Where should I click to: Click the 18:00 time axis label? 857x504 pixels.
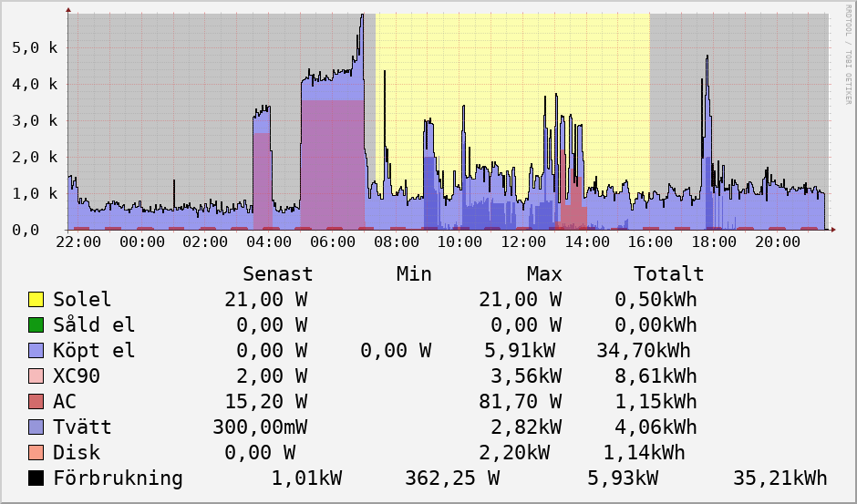tap(714, 242)
